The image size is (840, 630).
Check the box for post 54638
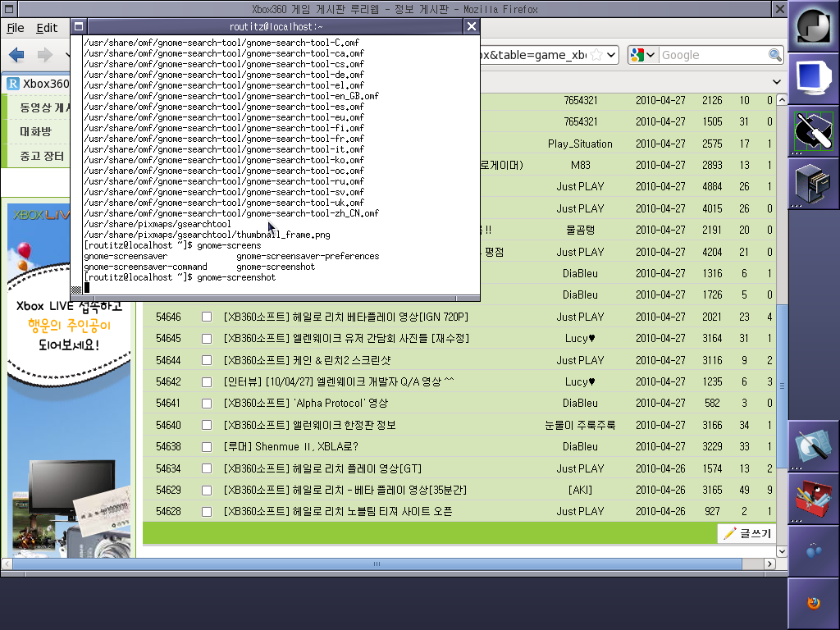point(206,447)
